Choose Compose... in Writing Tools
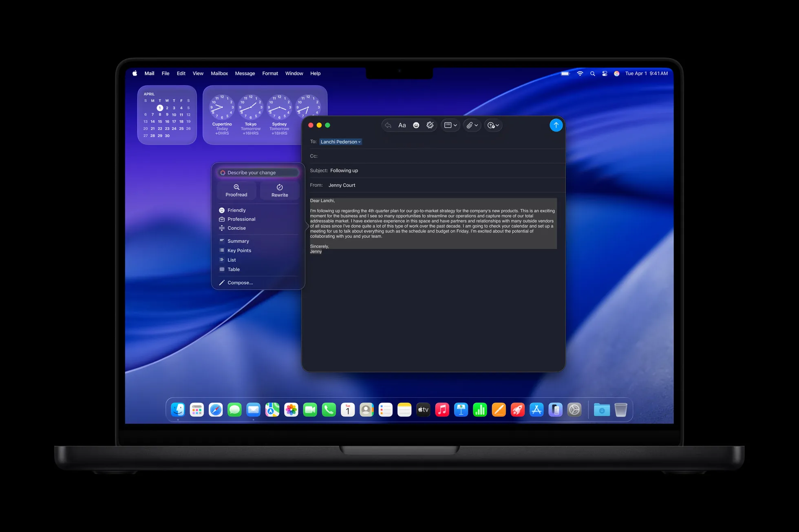The height and width of the screenshot is (532, 799). point(240,282)
